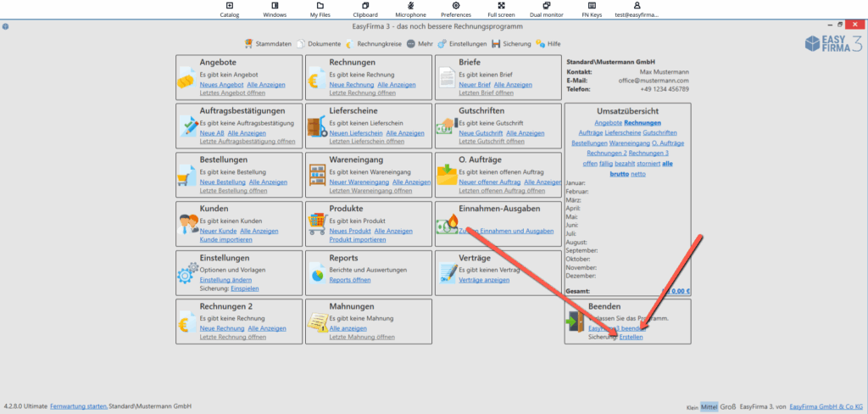868x414 pixels.
Task: Open FN Keys keyboard icon
Action: [x=592, y=6]
